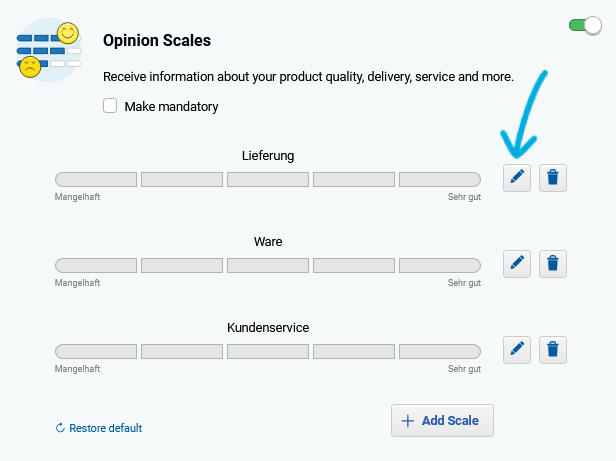Click the Make mandatory label text
The width and height of the screenshot is (616, 461).
coord(171,107)
